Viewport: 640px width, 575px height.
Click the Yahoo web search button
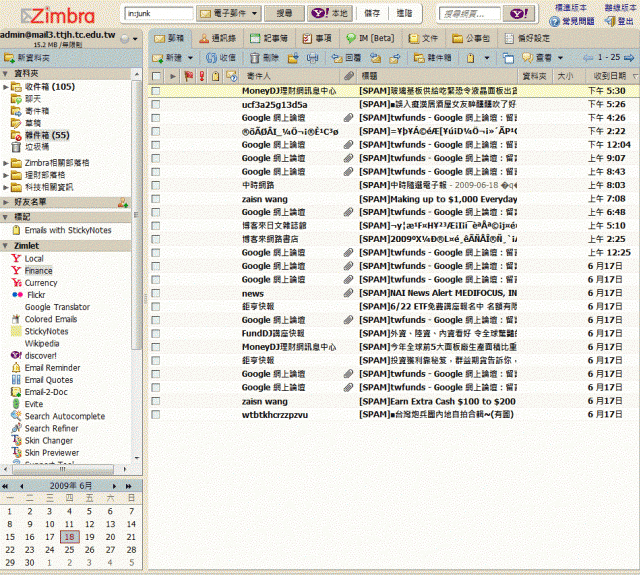click(x=518, y=13)
